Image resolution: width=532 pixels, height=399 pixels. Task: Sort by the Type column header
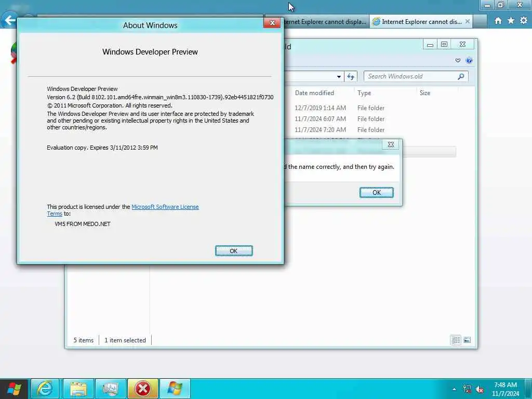click(364, 93)
